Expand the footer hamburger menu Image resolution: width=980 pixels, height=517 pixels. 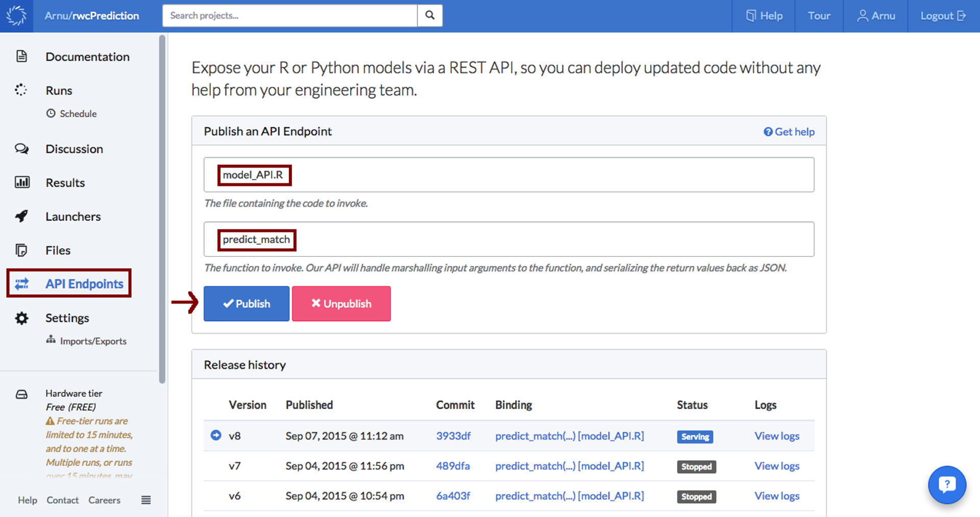[x=146, y=500]
